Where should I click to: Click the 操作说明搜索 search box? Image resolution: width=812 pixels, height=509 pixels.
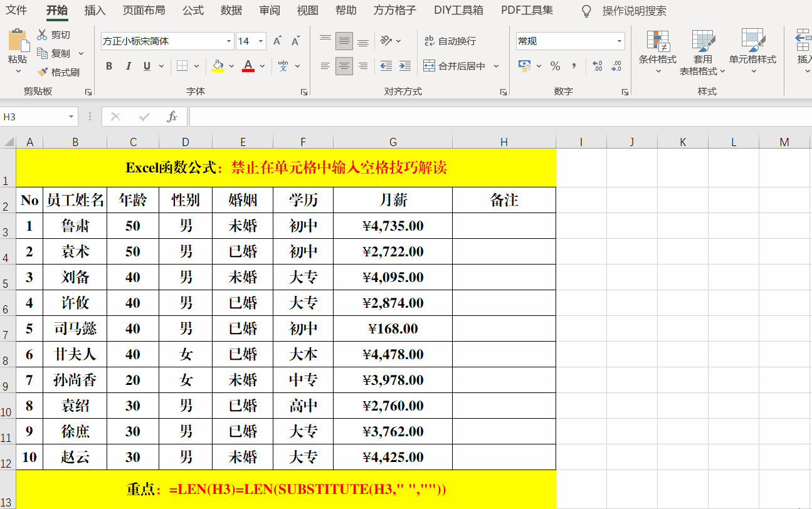[x=634, y=11]
